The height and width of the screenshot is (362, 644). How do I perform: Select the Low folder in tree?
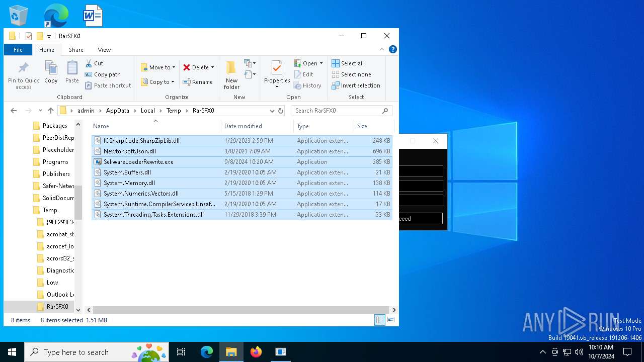[x=52, y=283]
